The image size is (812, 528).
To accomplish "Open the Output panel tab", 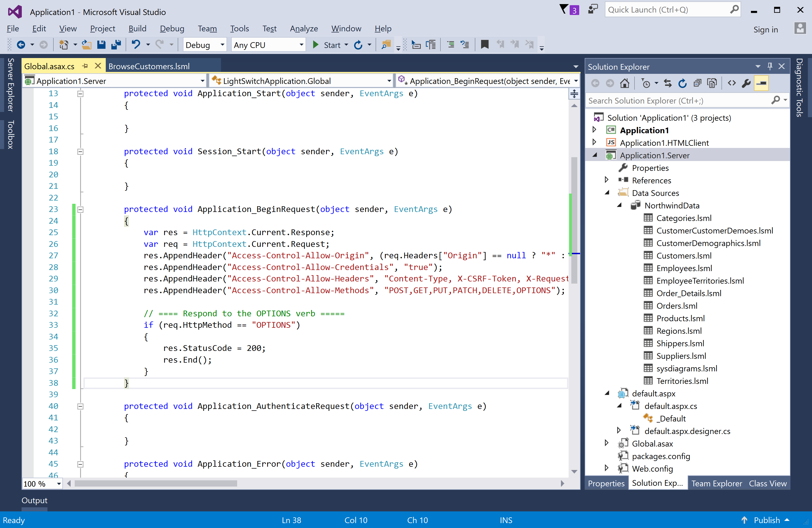I will point(34,500).
